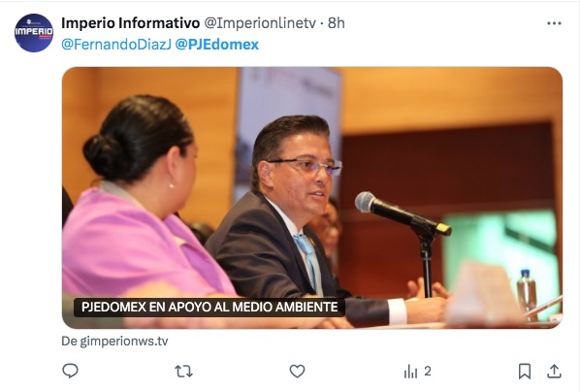Screen dimensions: 580x392
Task: Open tweet permalink via 8h timestamp
Action: point(337,23)
